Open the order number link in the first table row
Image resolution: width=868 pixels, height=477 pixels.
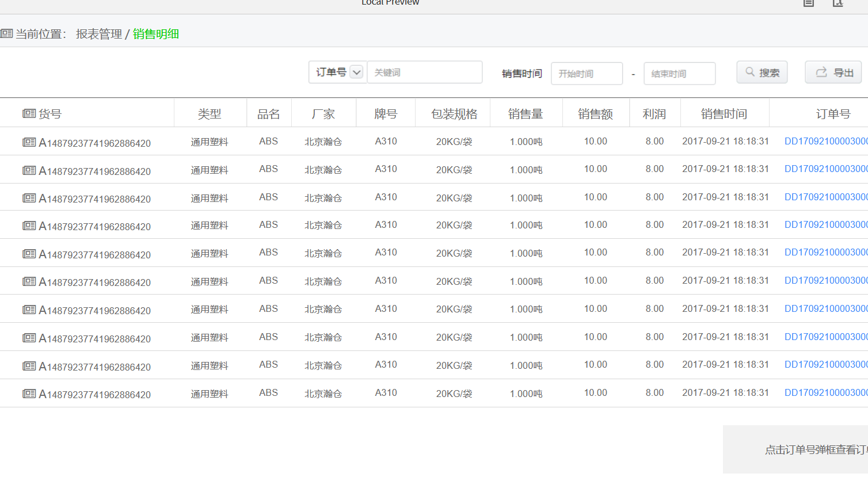point(826,141)
